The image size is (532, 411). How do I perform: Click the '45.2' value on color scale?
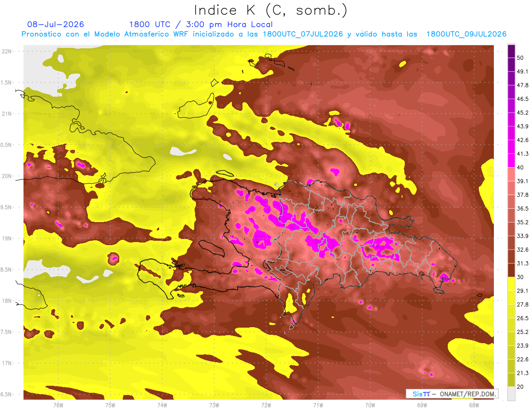(522, 113)
